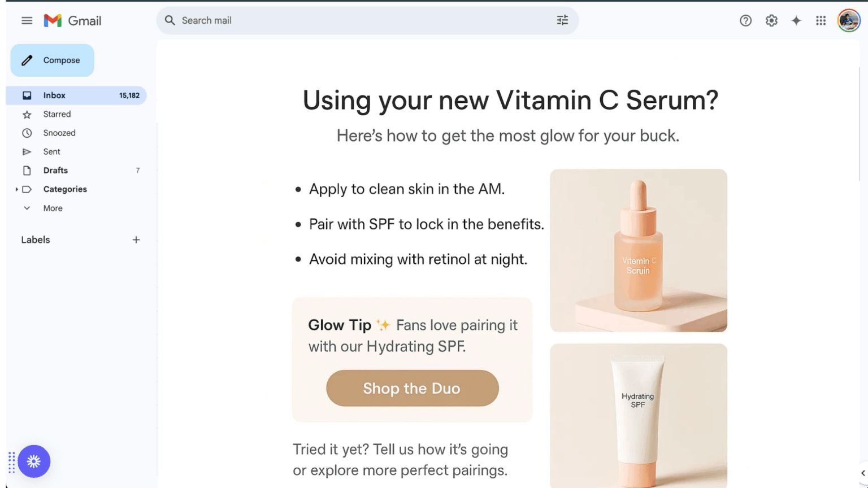The height and width of the screenshot is (488, 868).
Task: Go to Starred messages
Action: [77, 114]
